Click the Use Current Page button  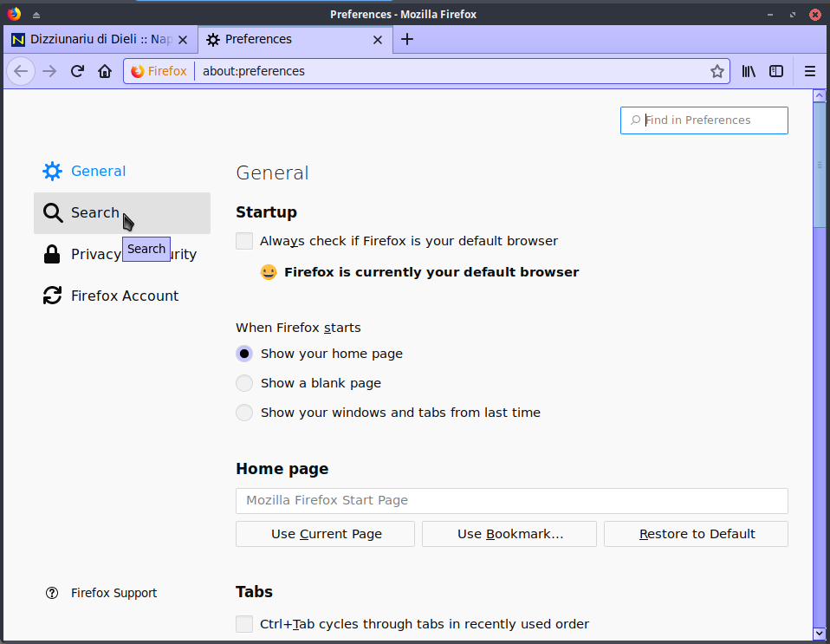tap(326, 534)
